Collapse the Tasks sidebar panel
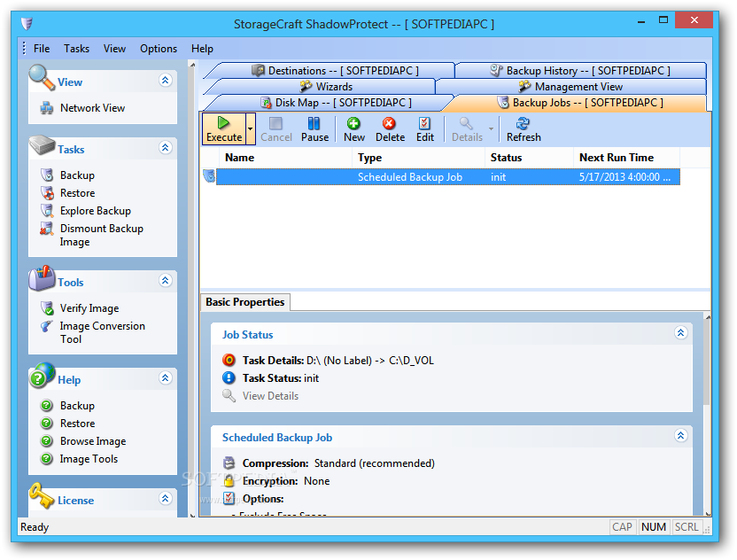The height and width of the screenshot is (560, 737). point(165,148)
